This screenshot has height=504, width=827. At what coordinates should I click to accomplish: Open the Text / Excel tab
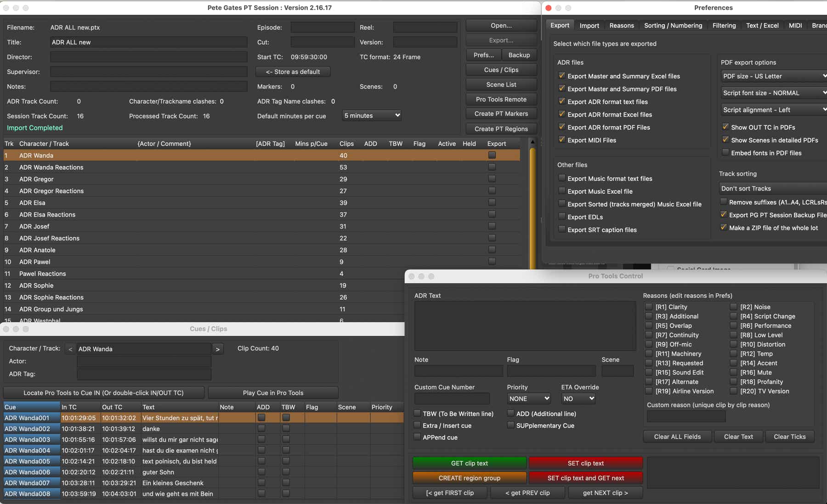(x=762, y=26)
